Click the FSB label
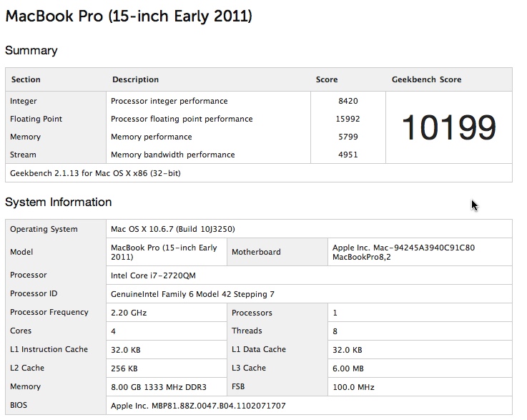527x420 pixels. (238, 386)
